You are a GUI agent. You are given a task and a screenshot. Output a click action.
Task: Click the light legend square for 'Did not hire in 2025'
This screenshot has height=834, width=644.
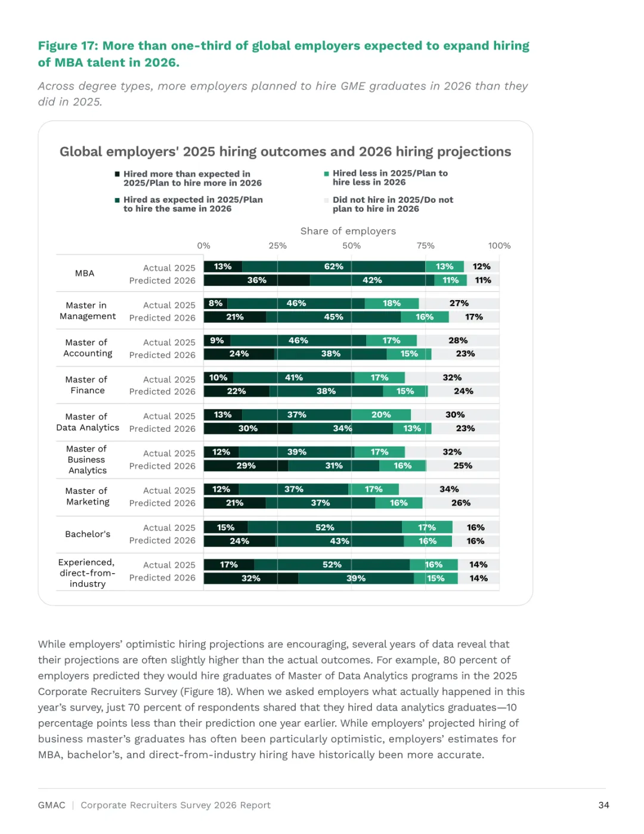pos(326,200)
